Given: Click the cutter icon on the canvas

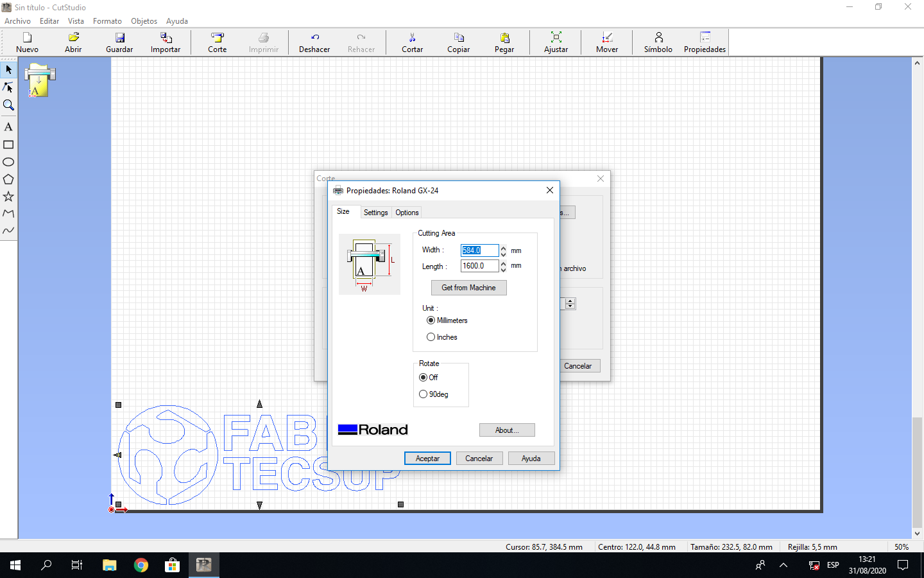Looking at the screenshot, I should tap(40, 80).
